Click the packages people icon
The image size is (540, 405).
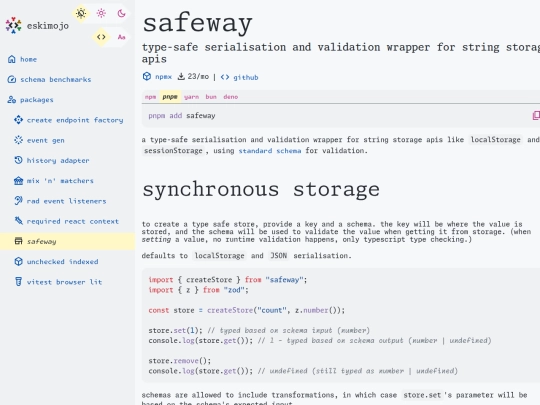pyautogui.click(x=12, y=100)
